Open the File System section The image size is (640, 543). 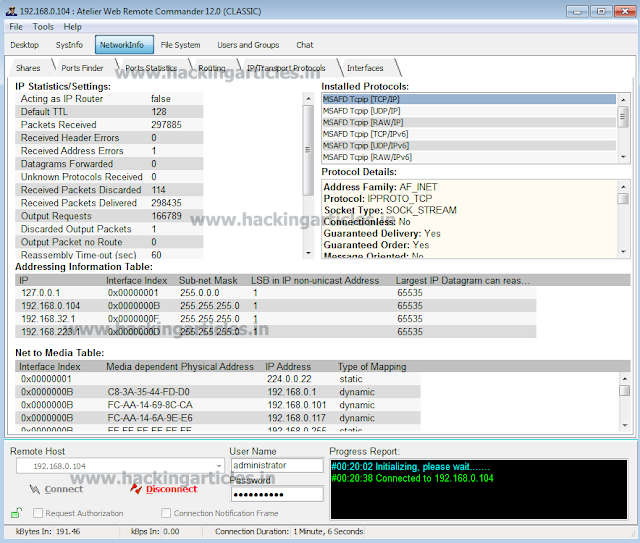[180, 45]
